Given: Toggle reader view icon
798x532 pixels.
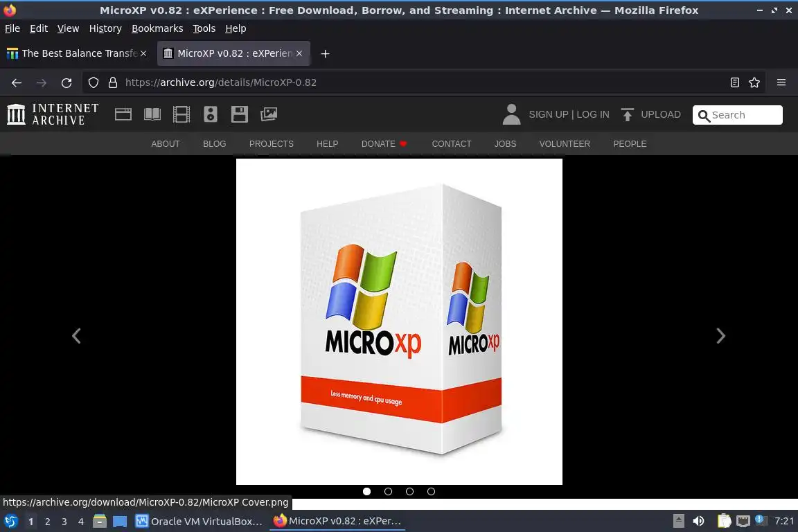Looking at the screenshot, I should coord(734,82).
